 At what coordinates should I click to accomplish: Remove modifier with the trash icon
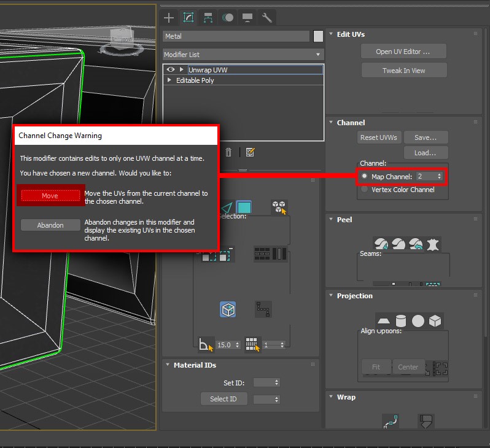click(x=228, y=152)
